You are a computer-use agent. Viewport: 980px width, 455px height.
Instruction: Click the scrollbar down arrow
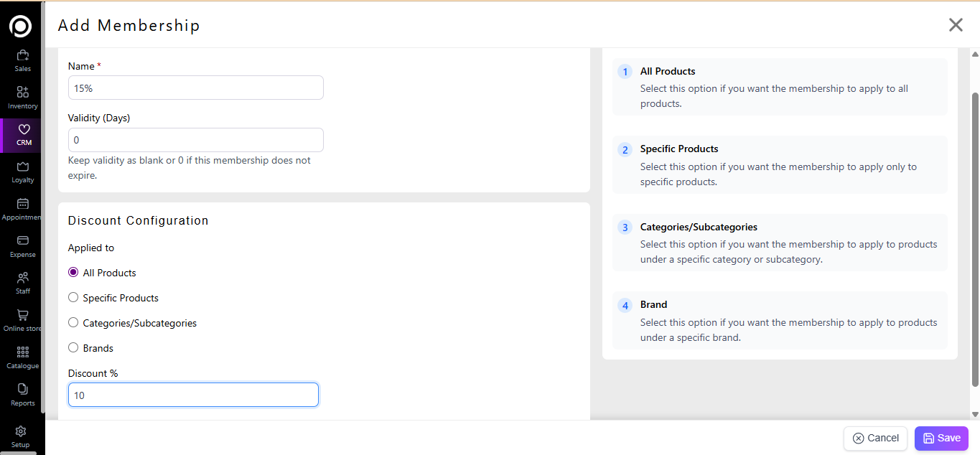click(x=974, y=414)
